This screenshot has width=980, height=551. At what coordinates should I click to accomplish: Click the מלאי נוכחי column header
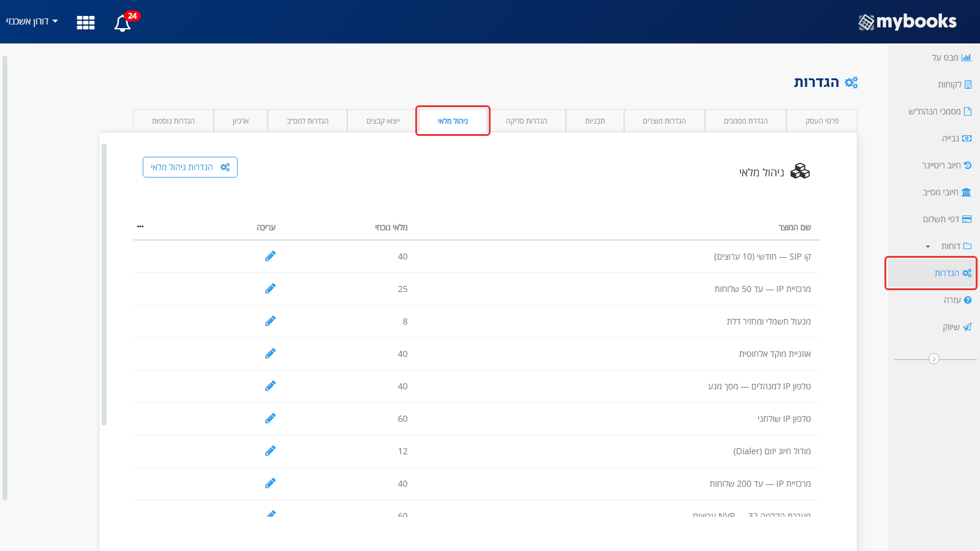pos(391,227)
